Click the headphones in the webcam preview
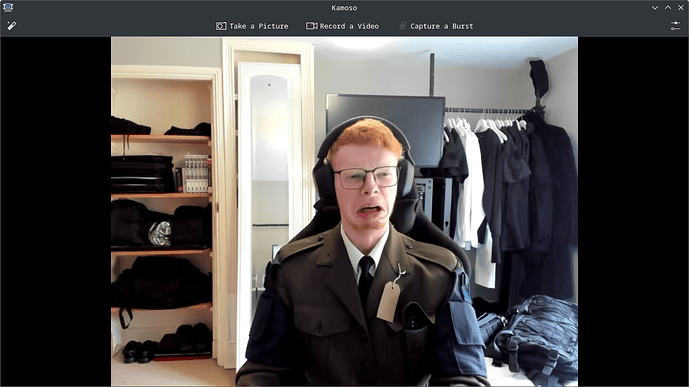The width and height of the screenshot is (689, 387). (363, 158)
